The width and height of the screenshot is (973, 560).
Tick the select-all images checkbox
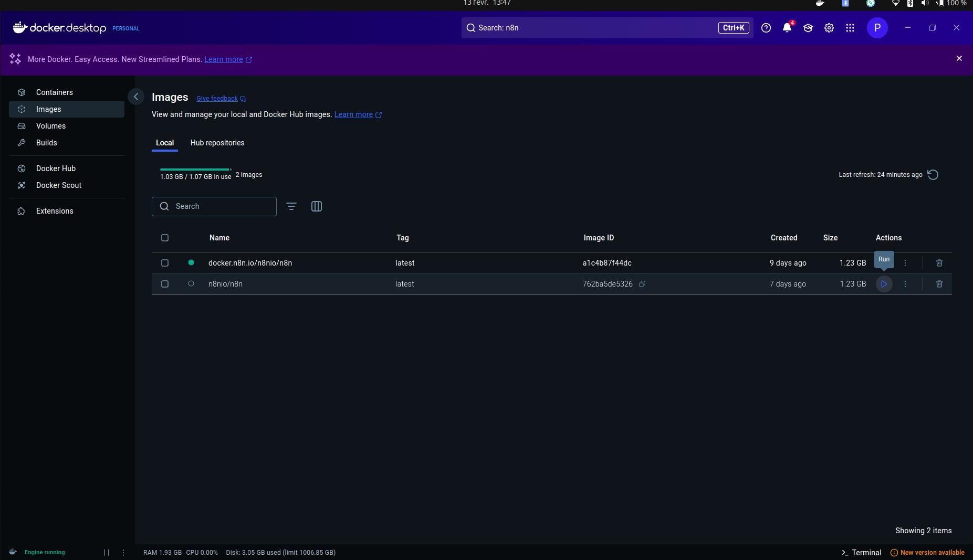[165, 238]
